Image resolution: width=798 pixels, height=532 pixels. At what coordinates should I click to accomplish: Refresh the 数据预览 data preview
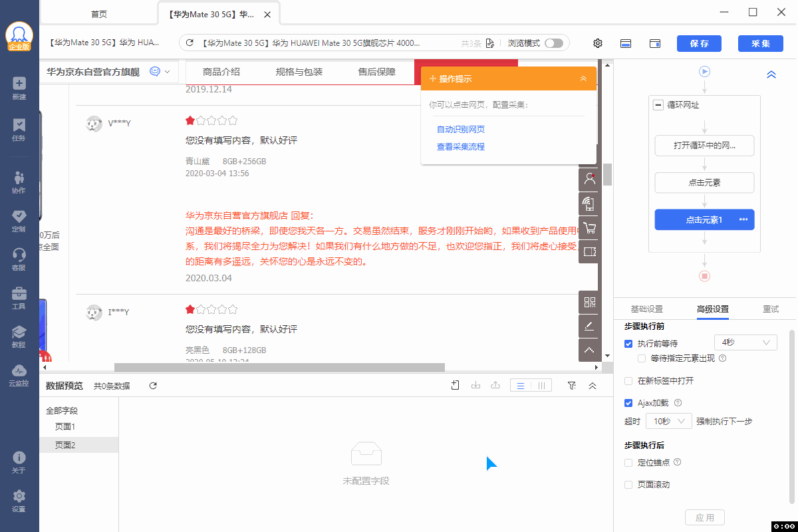point(153,386)
